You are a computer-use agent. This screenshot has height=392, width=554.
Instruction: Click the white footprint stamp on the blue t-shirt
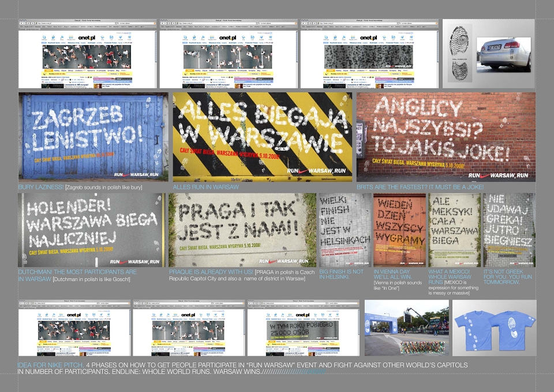coord(512,328)
